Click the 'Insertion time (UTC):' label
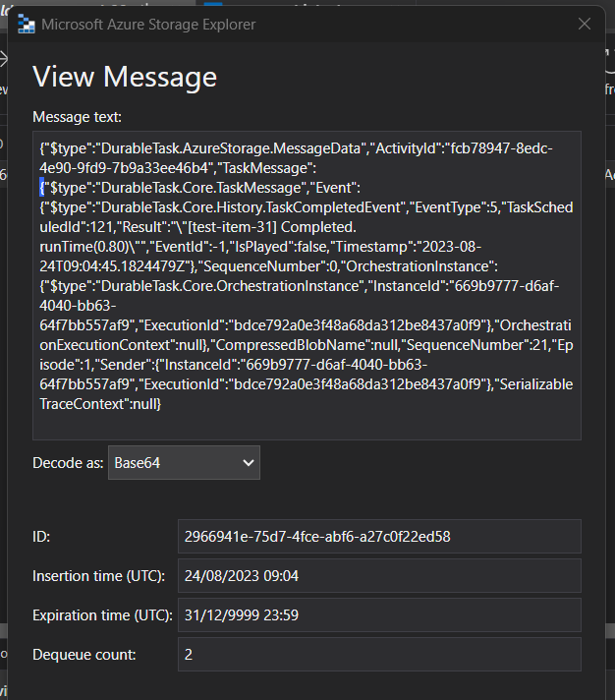 tap(98, 576)
